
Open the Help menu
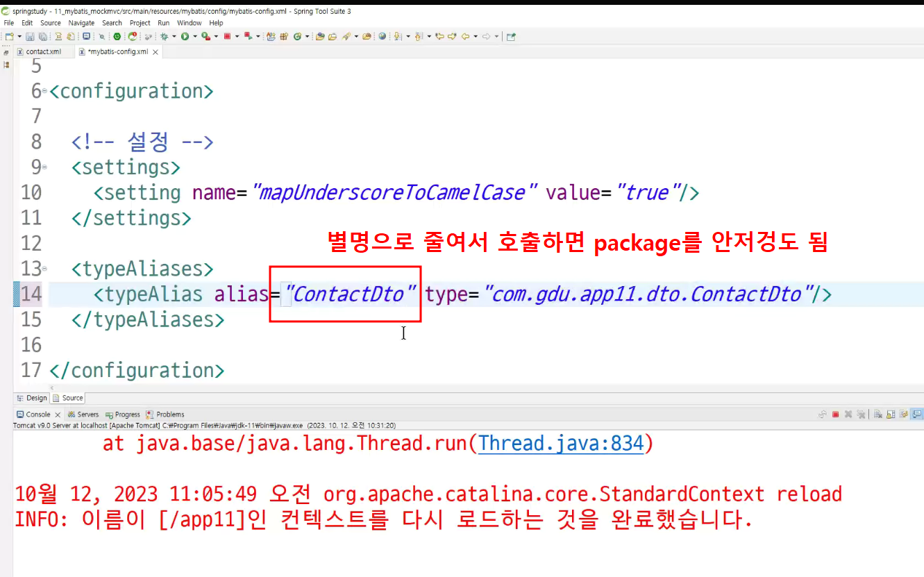tap(217, 23)
